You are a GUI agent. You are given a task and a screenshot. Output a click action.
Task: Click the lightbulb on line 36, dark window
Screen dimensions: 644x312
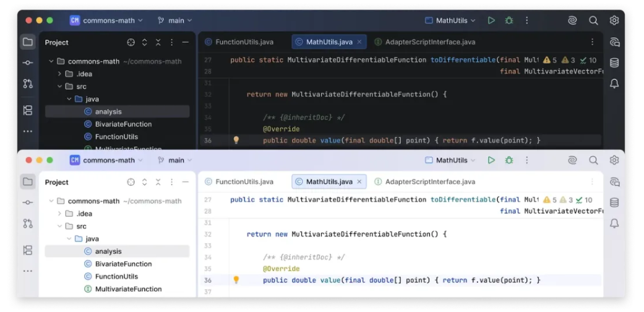pos(236,140)
